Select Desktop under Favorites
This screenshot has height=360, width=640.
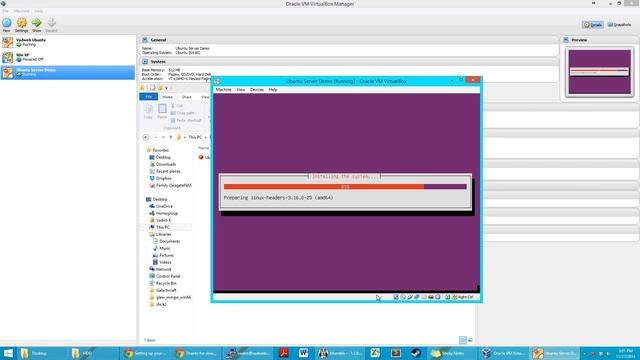click(160, 157)
